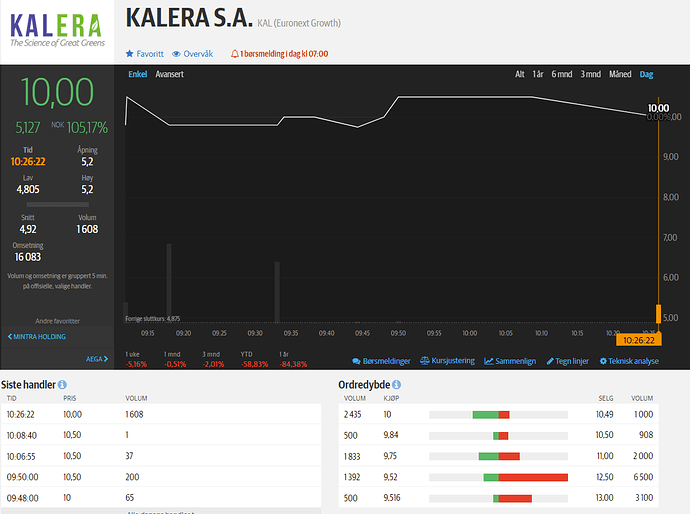Switch to the Avansert chart mode
690x514 pixels.
click(x=169, y=74)
